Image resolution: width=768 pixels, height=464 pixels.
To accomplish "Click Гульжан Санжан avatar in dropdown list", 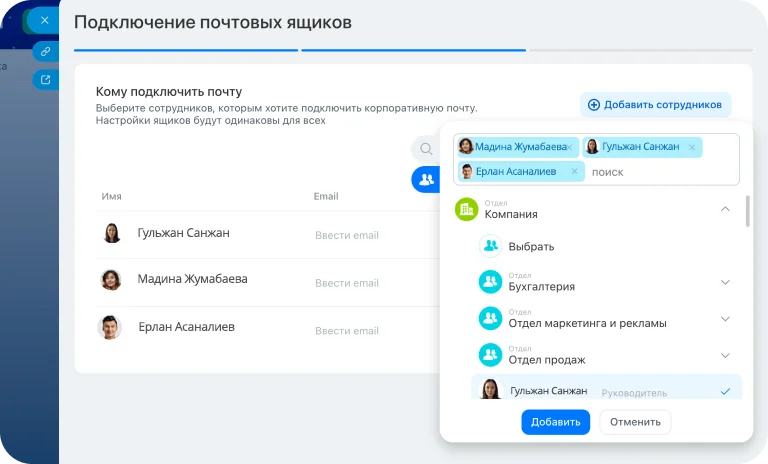I will coord(490,390).
